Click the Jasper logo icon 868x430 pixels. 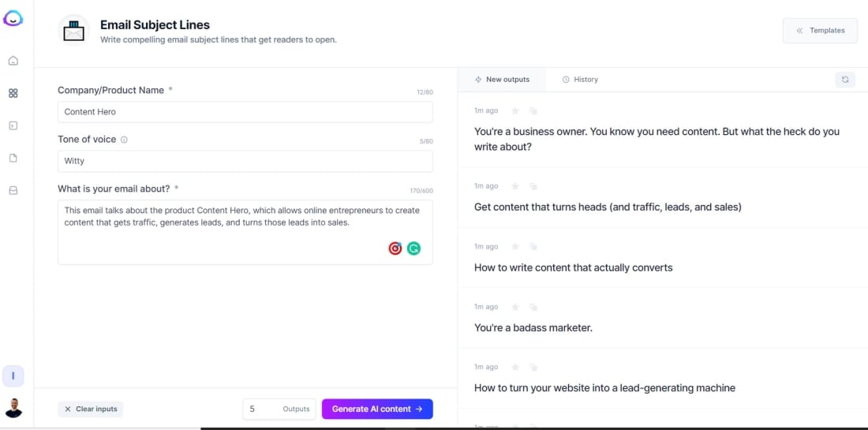(x=13, y=19)
